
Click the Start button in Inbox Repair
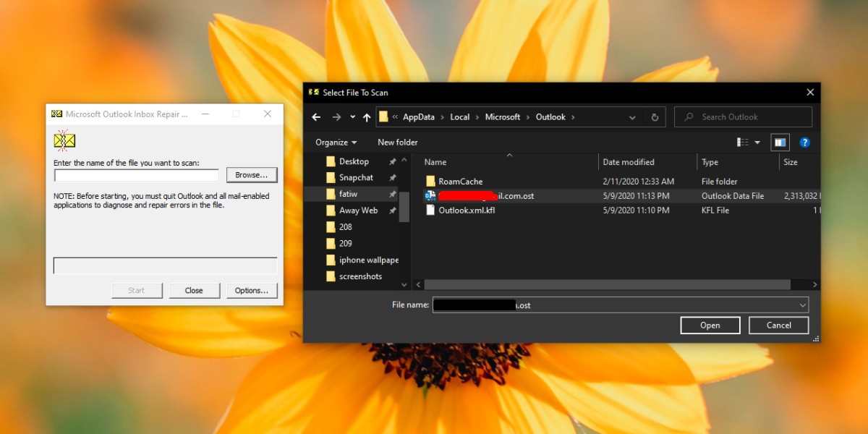click(x=137, y=291)
